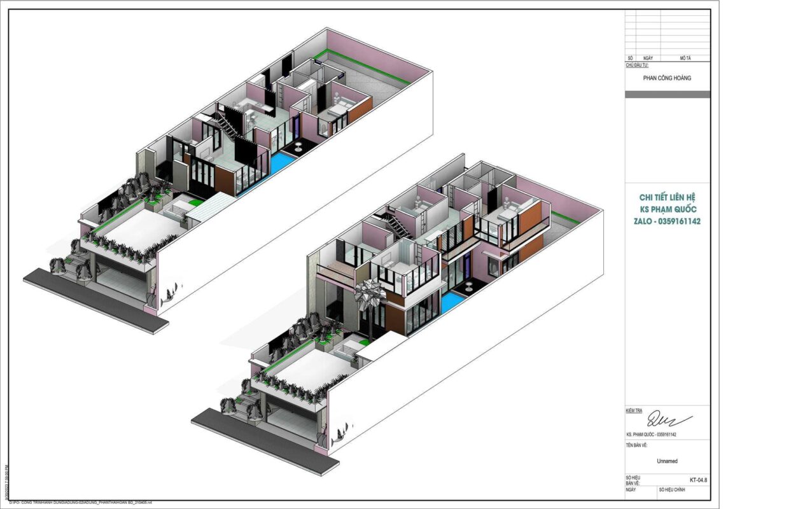Select the 'KIỂM TRA' label
This screenshot has width=812, height=509.
[x=635, y=411]
